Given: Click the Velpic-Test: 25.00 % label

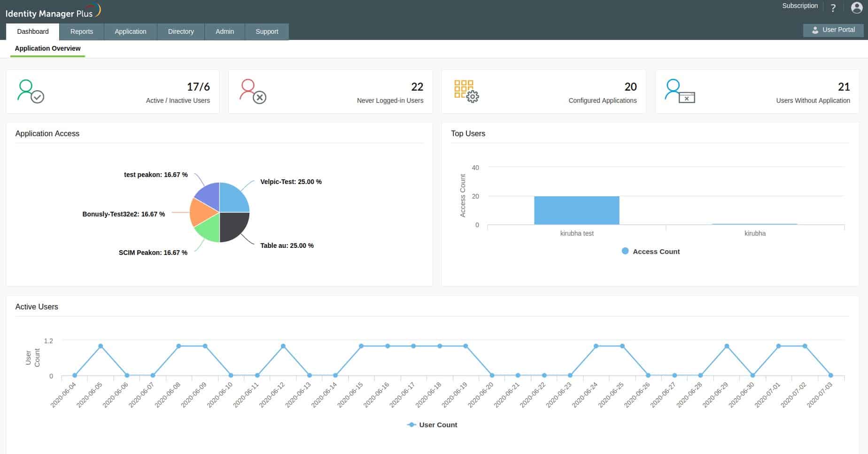Looking at the screenshot, I should pyautogui.click(x=291, y=182).
